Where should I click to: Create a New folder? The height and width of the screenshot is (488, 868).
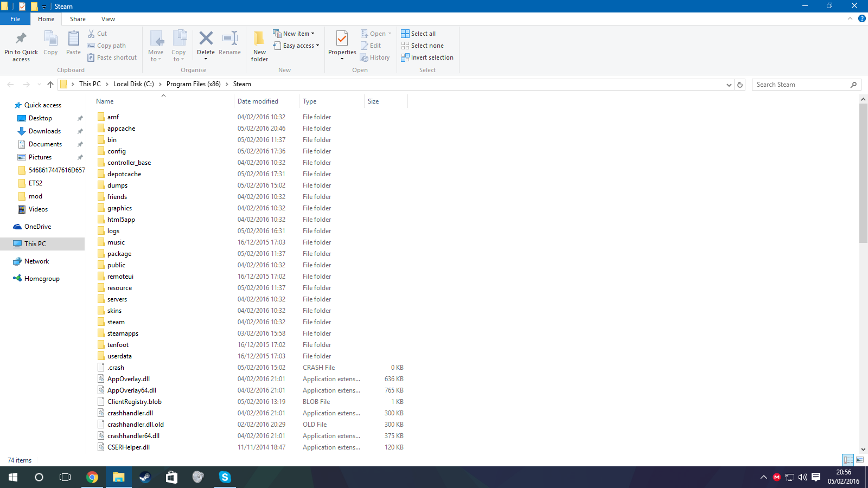[259, 46]
